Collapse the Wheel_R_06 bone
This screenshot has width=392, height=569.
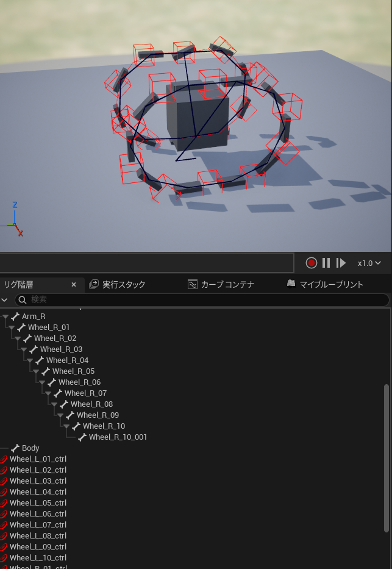point(42,382)
